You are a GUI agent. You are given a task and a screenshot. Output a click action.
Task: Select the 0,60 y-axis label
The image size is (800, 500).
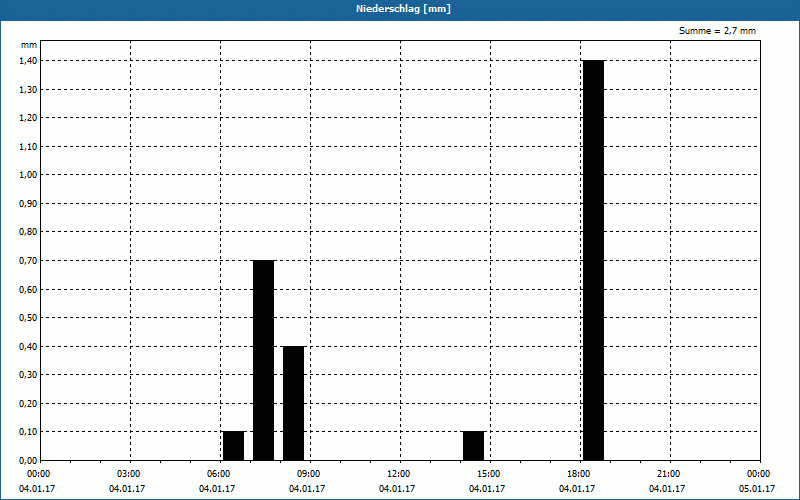coord(29,289)
